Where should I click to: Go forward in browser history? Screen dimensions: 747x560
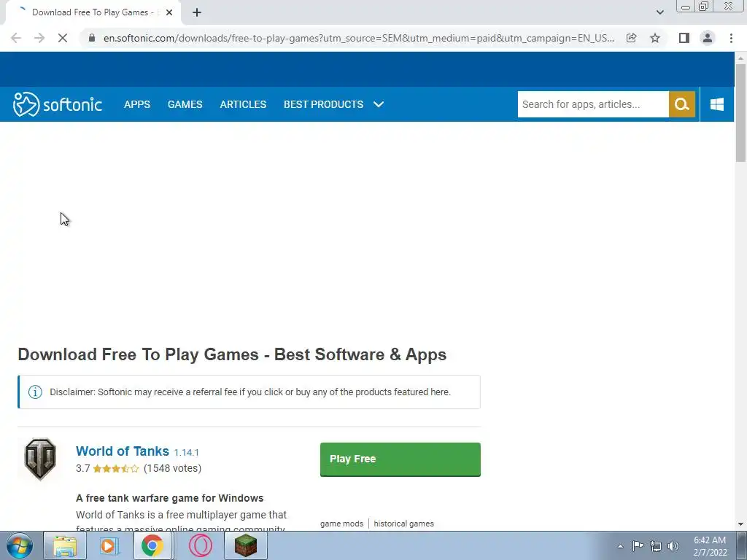click(39, 38)
